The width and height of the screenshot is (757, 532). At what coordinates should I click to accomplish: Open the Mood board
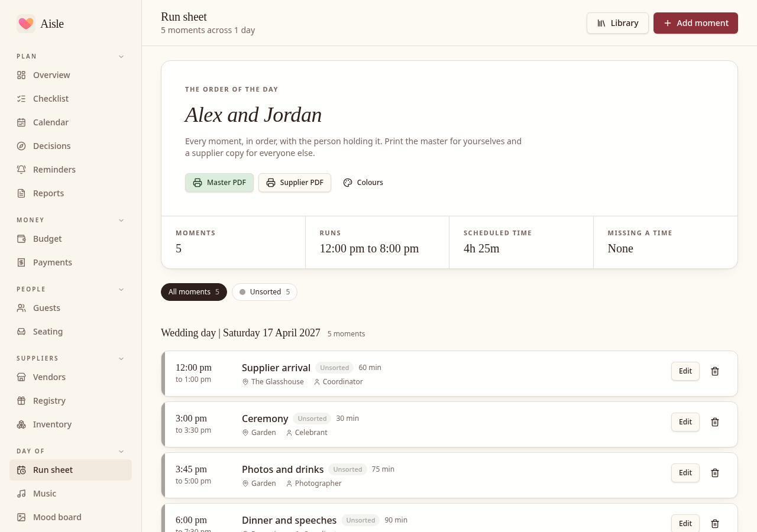tap(70, 517)
